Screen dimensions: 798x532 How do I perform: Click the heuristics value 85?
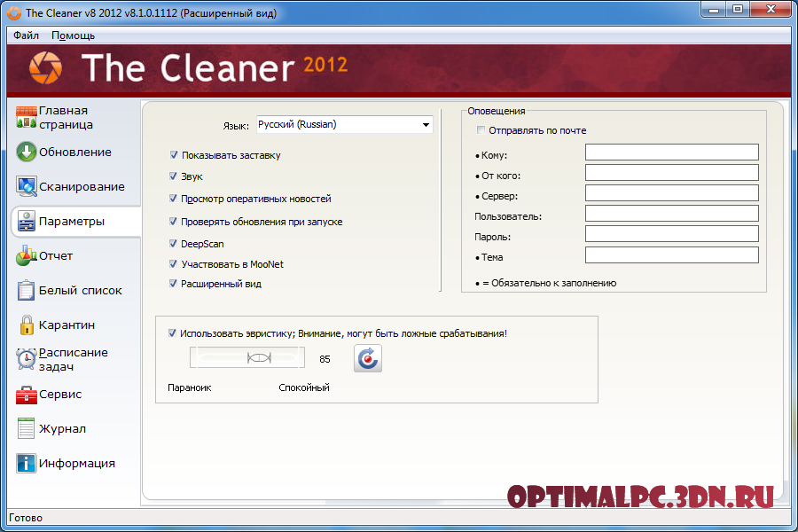coord(325,359)
